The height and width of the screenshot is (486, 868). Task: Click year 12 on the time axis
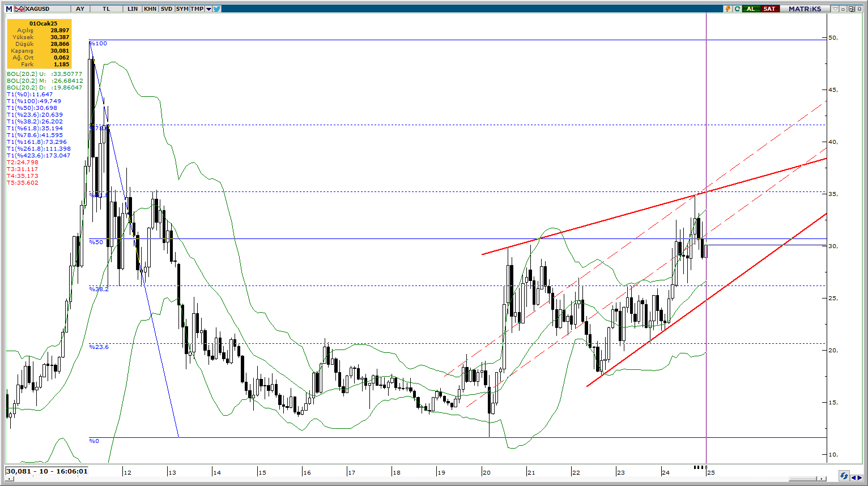coord(127,472)
